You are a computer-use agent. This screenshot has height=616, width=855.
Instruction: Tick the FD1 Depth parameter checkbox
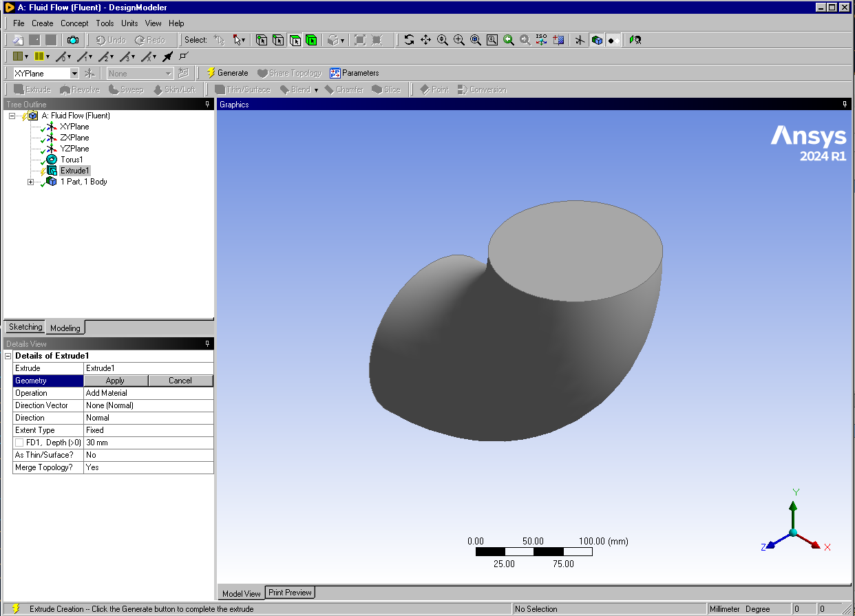tap(19, 443)
